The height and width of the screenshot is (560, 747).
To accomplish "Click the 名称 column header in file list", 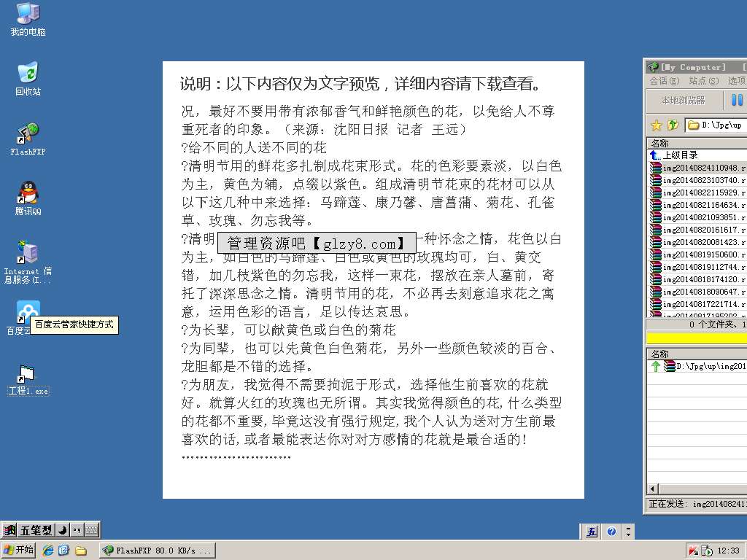I will [x=697, y=143].
